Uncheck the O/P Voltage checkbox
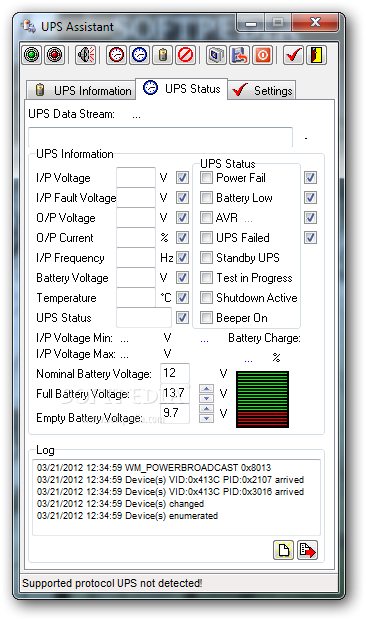 pyautogui.click(x=182, y=217)
